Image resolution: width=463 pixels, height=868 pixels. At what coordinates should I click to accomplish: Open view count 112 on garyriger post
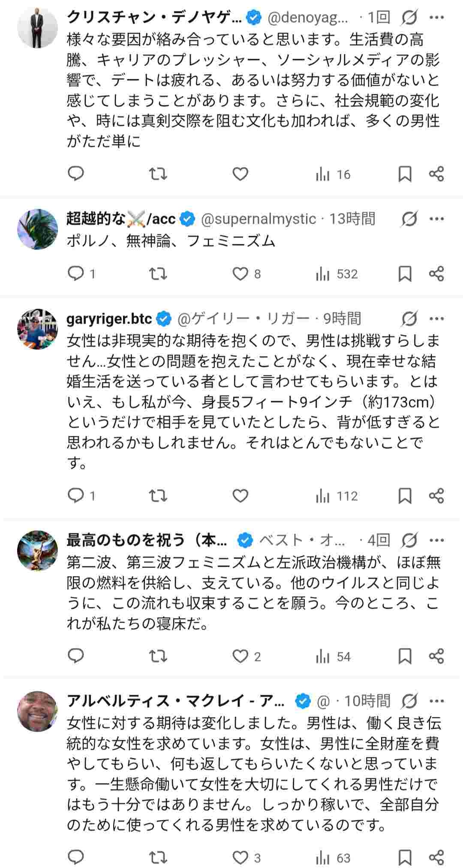337,496
